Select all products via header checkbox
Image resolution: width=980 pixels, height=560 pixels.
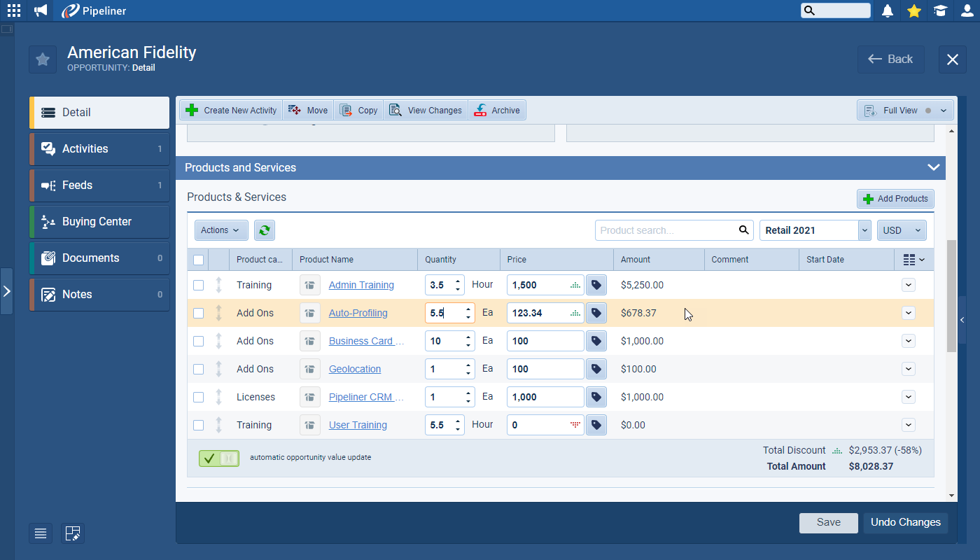click(x=198, y=260)
